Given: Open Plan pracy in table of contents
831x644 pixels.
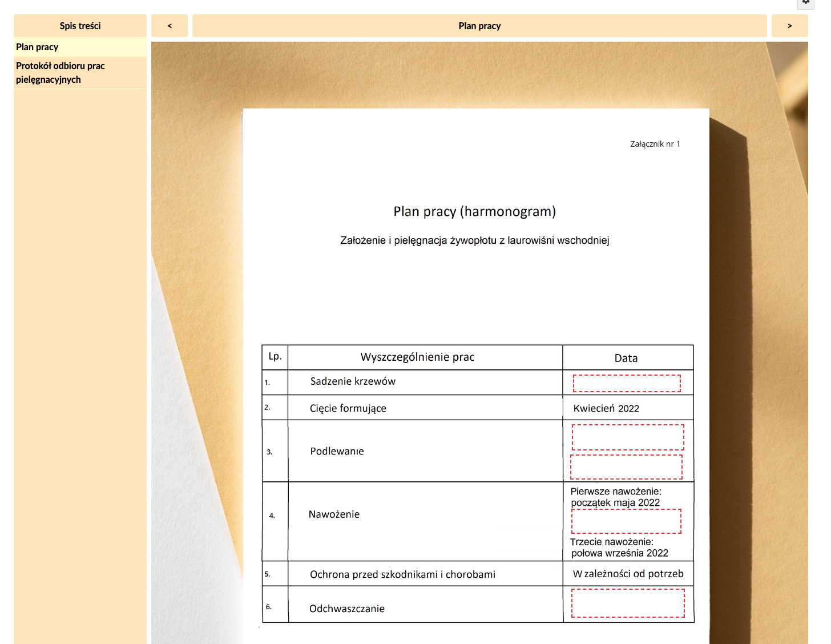Looking at the screenshot, I should pyautogui.click(x=37, y=47).
